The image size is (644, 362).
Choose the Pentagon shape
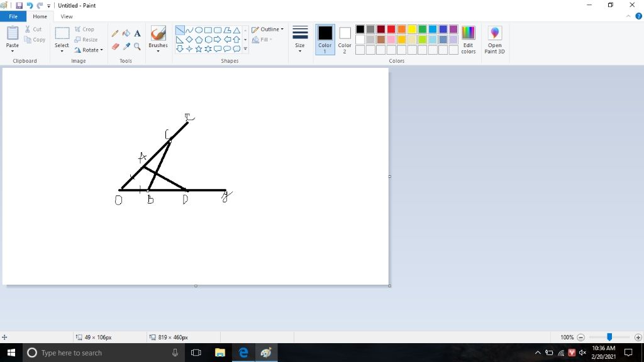[x=199, y=40]
